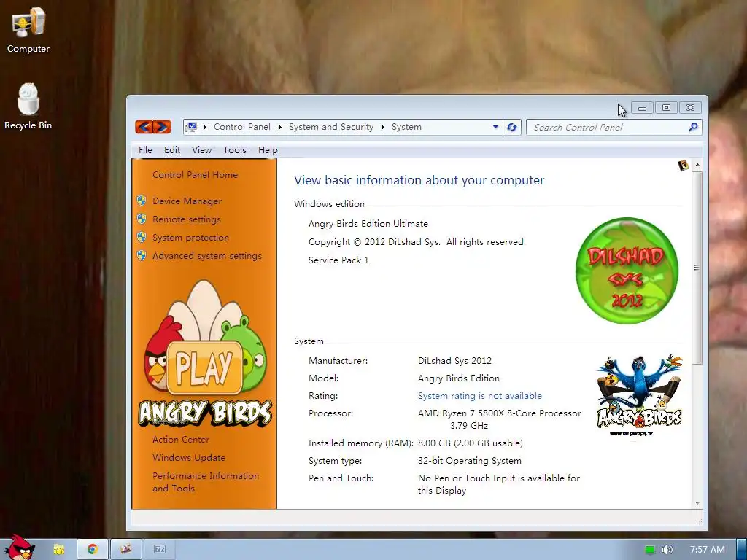Viewport: 747px width, 560px height.
Task: Click the shield icon next to Device Manager
Action: pos(142,201)
